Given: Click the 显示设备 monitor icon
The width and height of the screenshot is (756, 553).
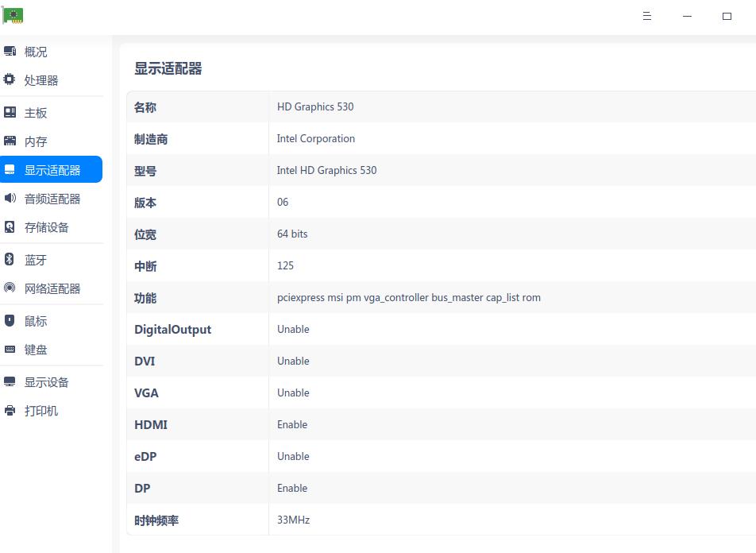Looking at the screenshot, I should coord(10,381).
